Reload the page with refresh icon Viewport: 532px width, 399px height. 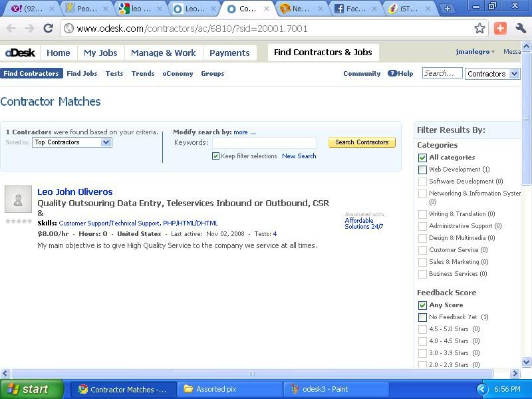[x=48, y=29]
